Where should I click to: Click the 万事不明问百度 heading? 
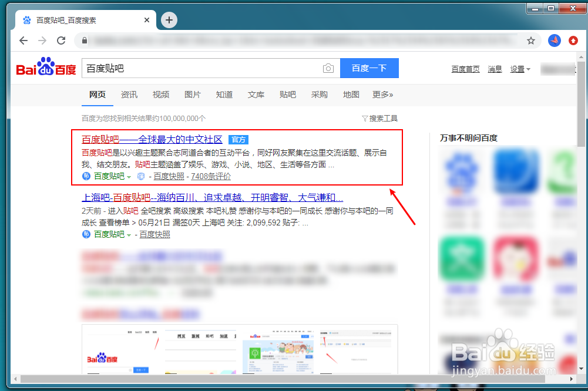pos(468,138)
